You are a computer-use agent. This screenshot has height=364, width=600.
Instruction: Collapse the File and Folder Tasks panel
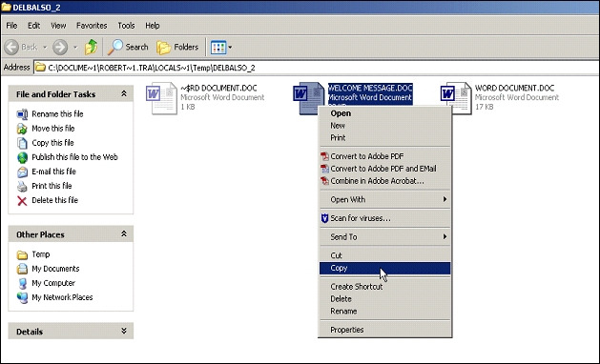[x=124, y=93]
